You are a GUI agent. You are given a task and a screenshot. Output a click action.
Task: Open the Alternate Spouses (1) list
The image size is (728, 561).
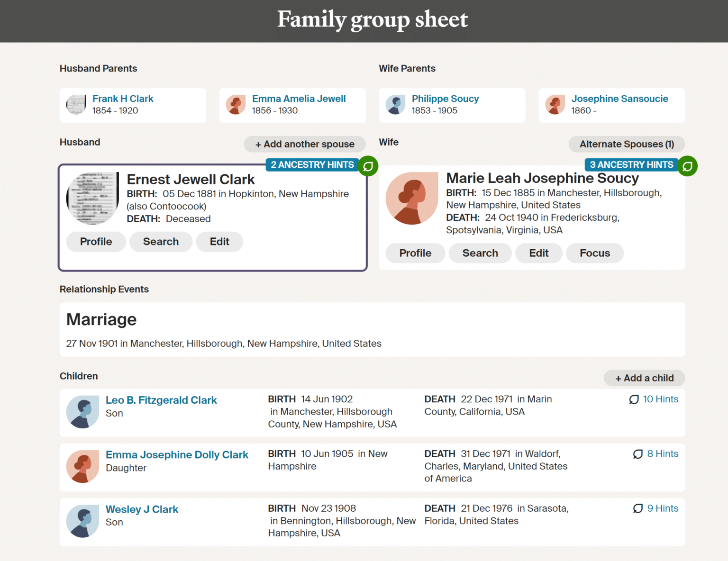click(x=627, y=144)
